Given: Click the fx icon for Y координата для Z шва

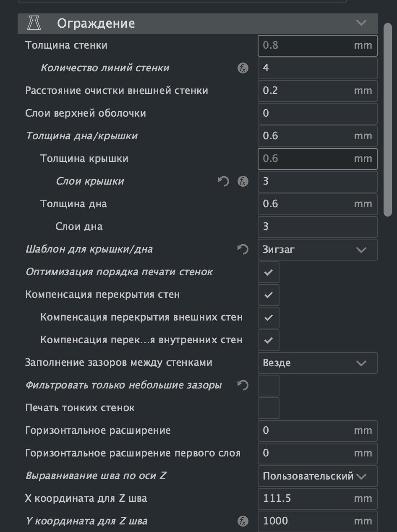Looking at the screenshot, I should [x=243, y=521].
